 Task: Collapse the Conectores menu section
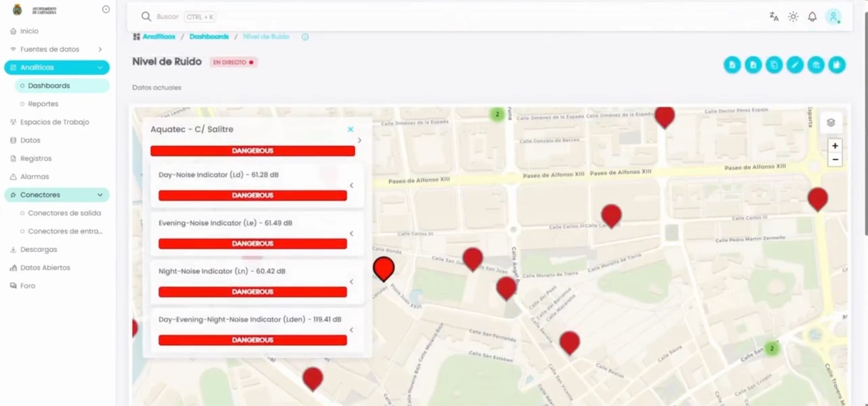[100, 195]
